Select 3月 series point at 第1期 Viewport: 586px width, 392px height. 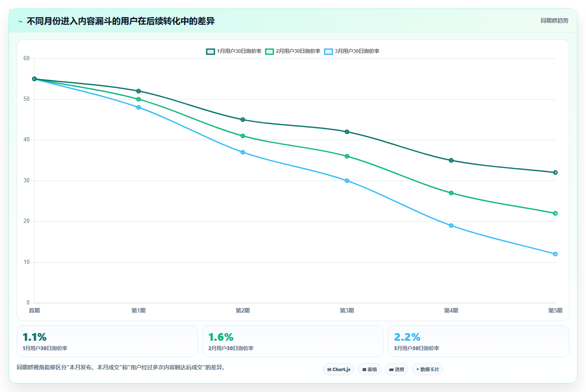pos(138,107)
